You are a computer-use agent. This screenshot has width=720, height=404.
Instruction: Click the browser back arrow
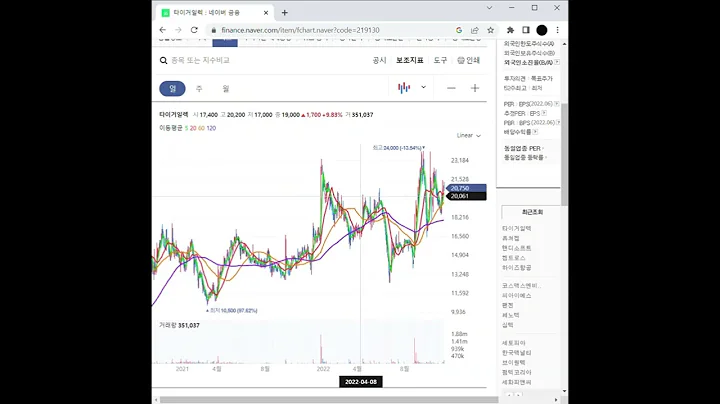[163, 30]
